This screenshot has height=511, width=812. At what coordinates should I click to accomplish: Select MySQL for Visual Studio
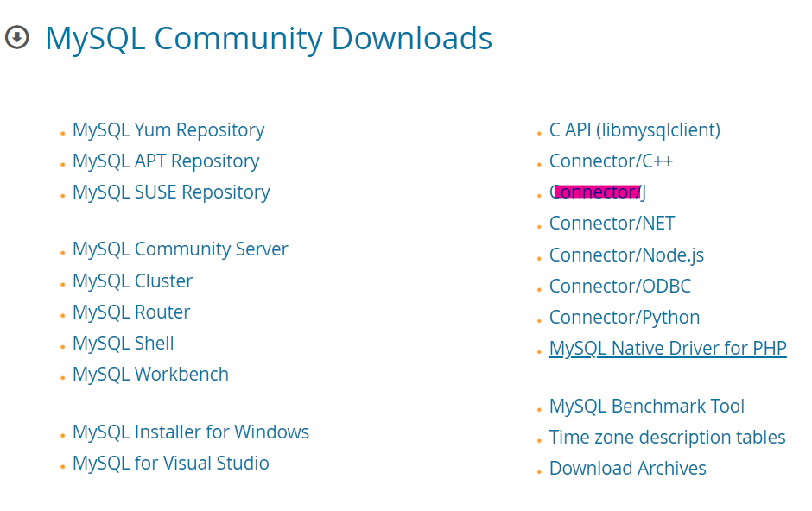click(x=171, y=463)
